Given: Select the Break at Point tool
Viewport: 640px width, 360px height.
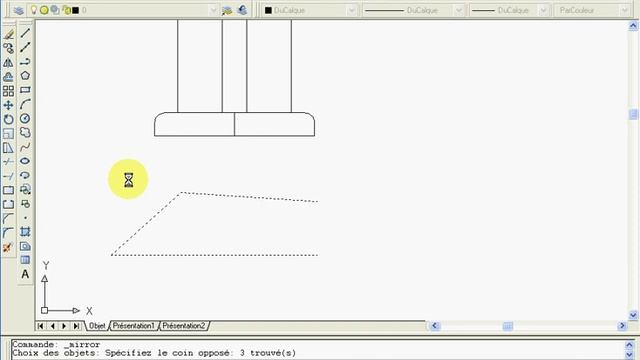Looking at the screenshot, I should pyautogui.click(x=8, y=190).
